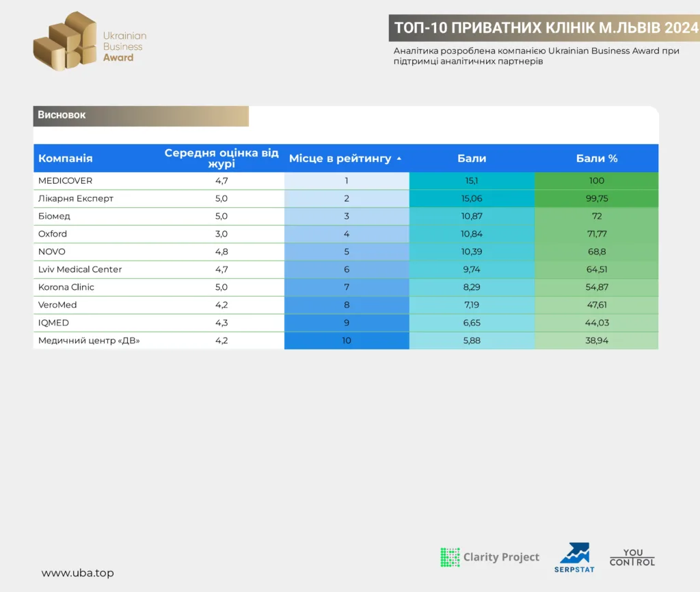Screen dimensions: 700x592
Task: Click the 7,19 score cell
Action: 472,305
